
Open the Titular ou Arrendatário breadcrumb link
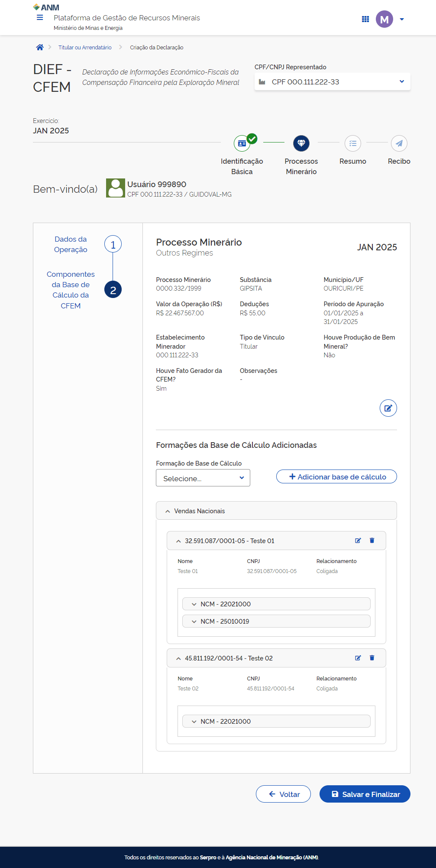point(85,48)
